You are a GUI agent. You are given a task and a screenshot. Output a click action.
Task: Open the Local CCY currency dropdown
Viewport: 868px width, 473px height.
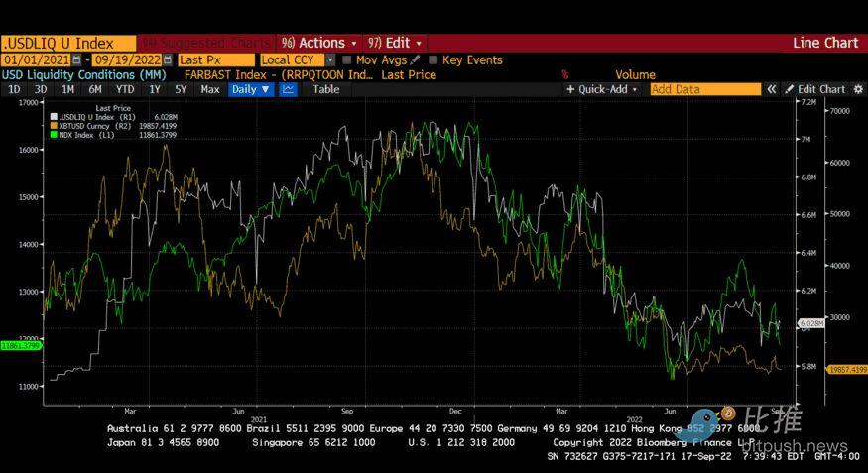tap(296, 60)
